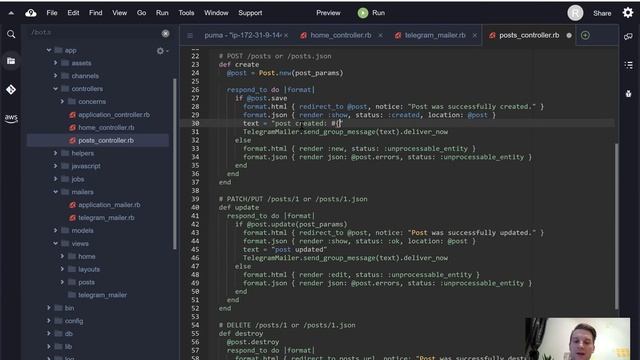
Task: Collapse the app folder
Action: (x=49, y=50)
